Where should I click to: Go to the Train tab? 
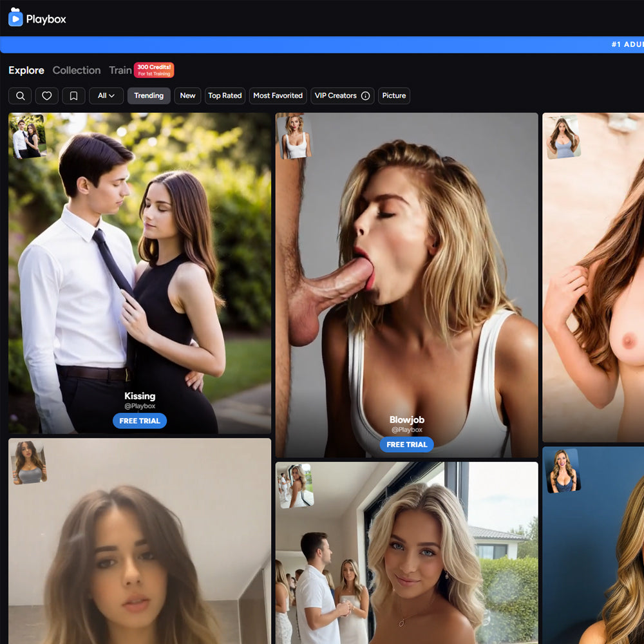pos(120,70)
